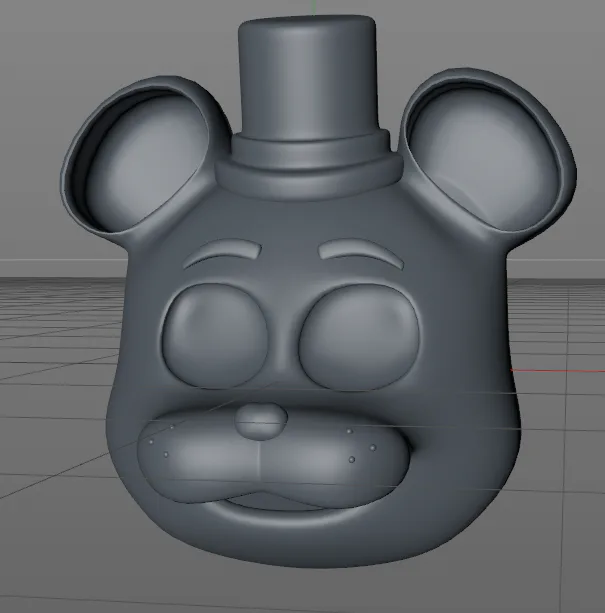Select the top hat on the bear model

[x=308, y=106]
